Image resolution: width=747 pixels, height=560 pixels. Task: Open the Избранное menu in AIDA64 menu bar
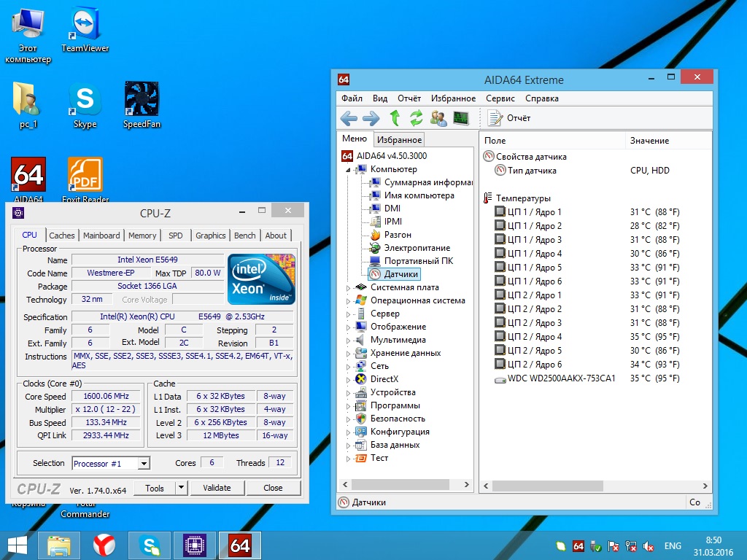click(453, 98)
